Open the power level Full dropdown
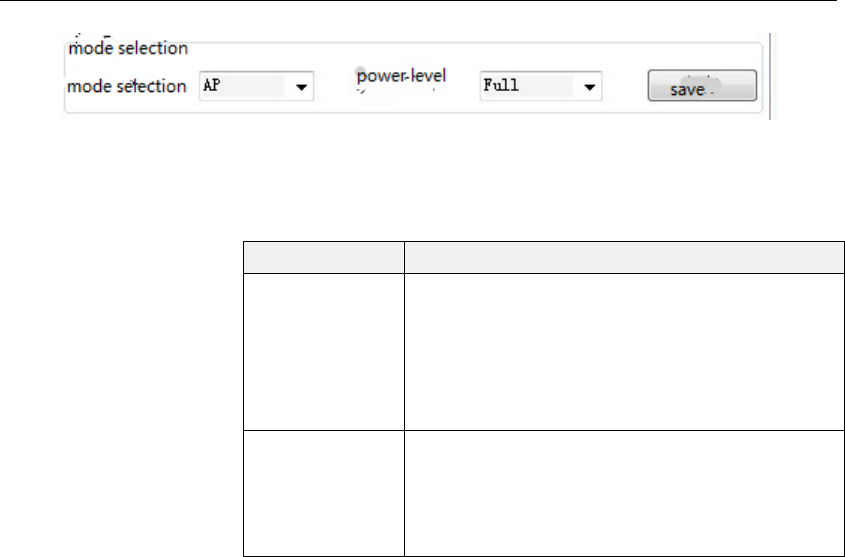This screenshot has height=557, width=845. pos(541,86)
